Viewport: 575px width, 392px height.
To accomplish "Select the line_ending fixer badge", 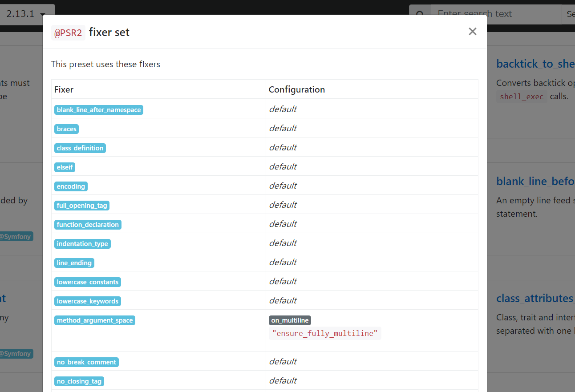I will (74, 263).
